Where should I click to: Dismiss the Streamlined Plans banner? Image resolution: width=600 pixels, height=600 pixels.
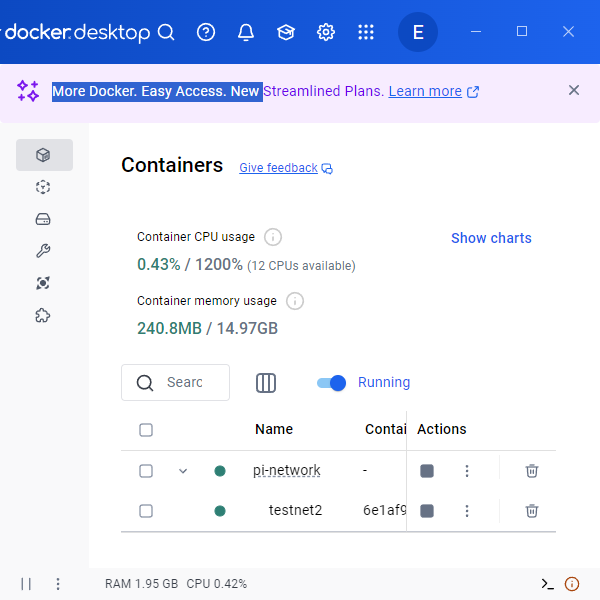tap(574, 90)
